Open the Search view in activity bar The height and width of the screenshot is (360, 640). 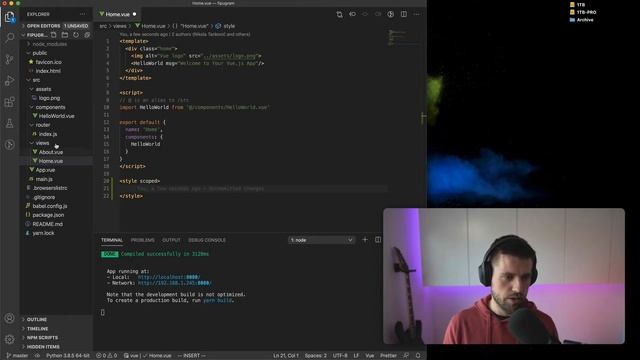9,38
